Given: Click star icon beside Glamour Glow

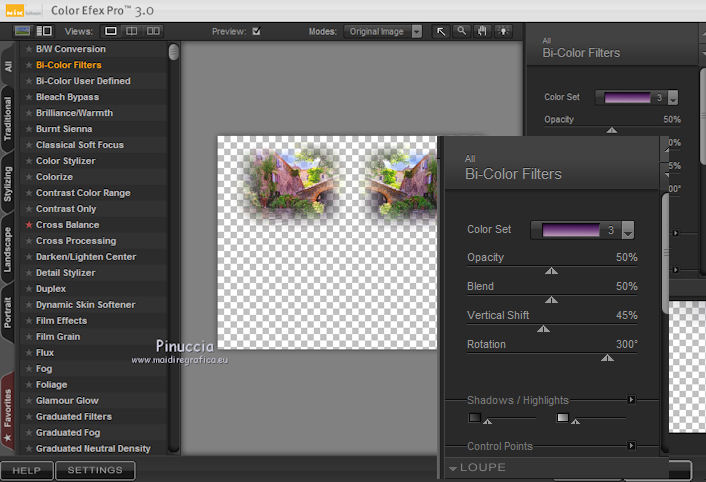Looking at the screenshot, I should pyautogui.click(x=29, y=401).
